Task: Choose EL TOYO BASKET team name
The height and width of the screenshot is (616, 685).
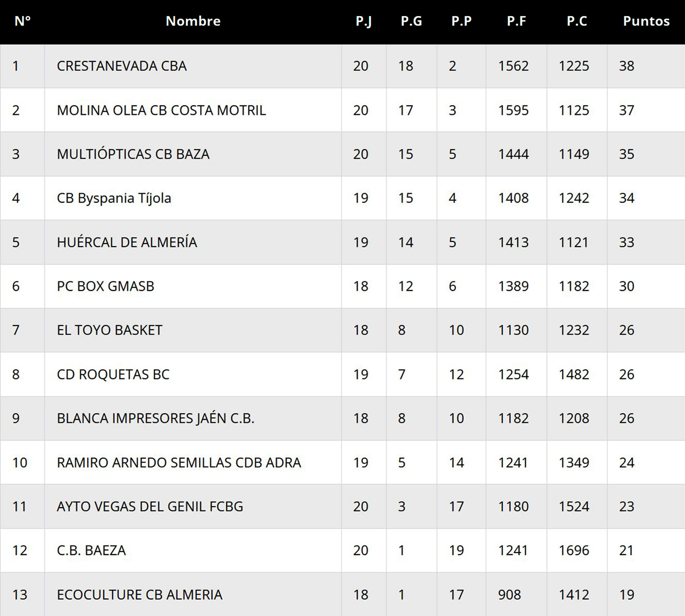Action: [110, 330]
